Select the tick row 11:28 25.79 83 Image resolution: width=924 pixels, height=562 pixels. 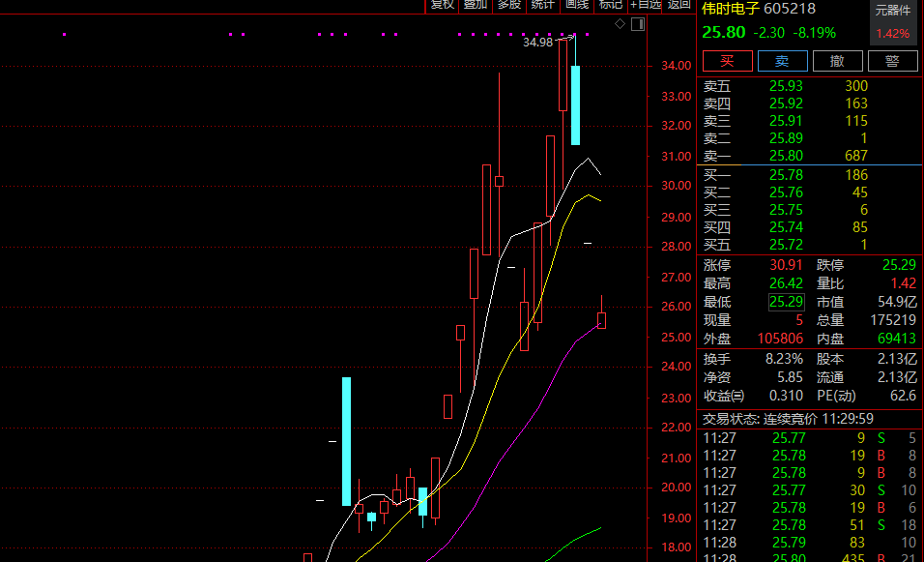(810, 543)
